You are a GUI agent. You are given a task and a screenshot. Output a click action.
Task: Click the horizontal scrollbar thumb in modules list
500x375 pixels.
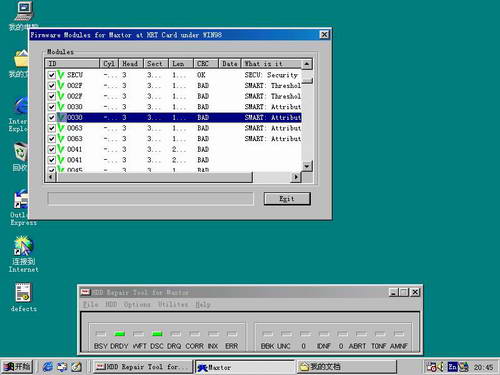pyautogui.click(x=154, y=177)
